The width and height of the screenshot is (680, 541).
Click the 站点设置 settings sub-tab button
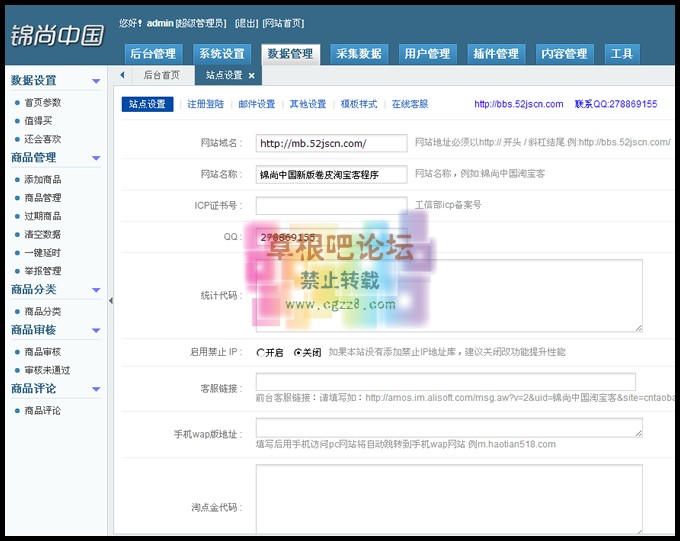point(147,104)
